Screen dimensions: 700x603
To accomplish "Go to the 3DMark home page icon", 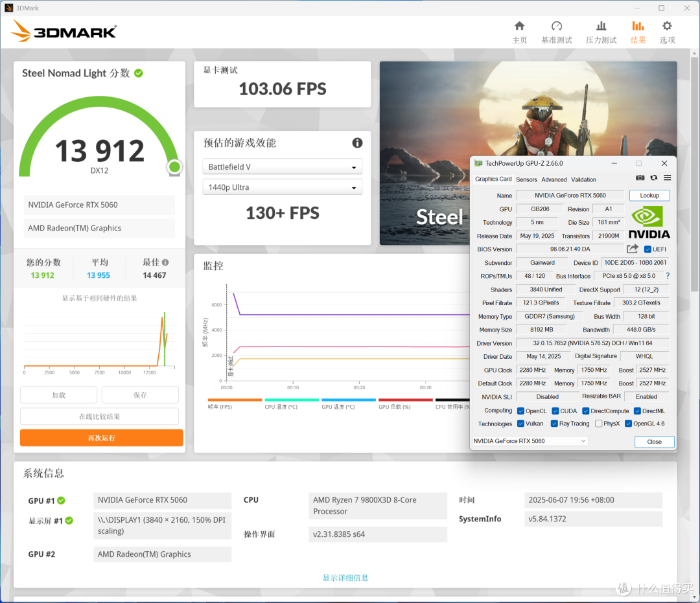I will tap(519, 26).
